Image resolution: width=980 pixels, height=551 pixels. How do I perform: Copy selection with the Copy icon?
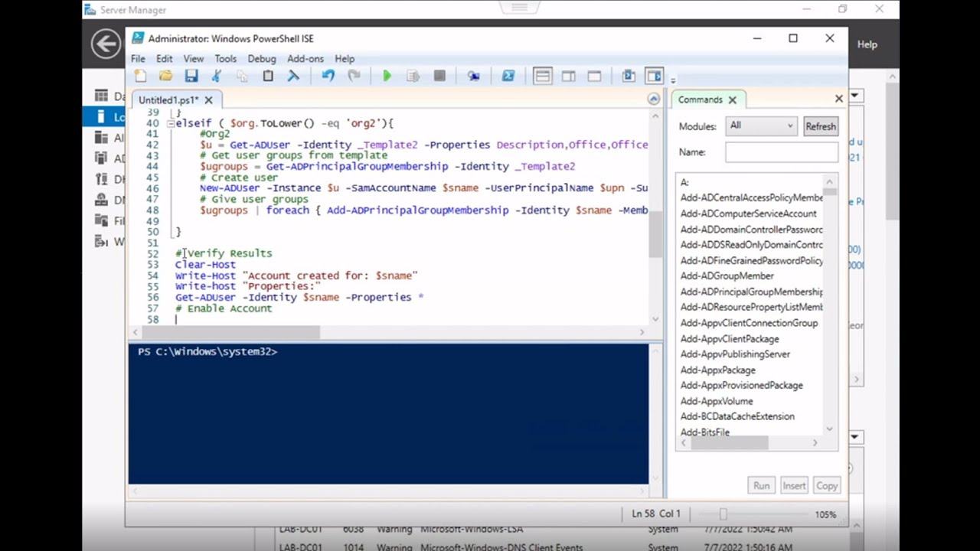pyautogui.click(x=242, y=76)
